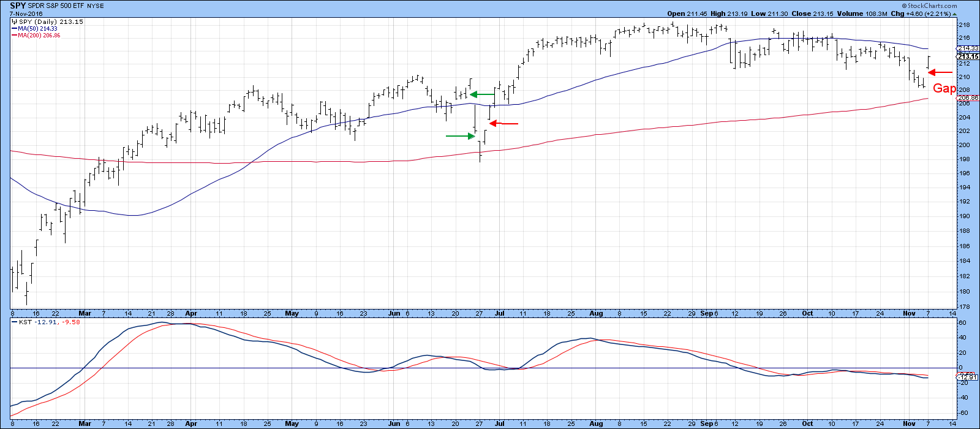Screen dimensions: 980x429
Task: Click the blue MA(50) legend line marker
Action: pos(13,29)
